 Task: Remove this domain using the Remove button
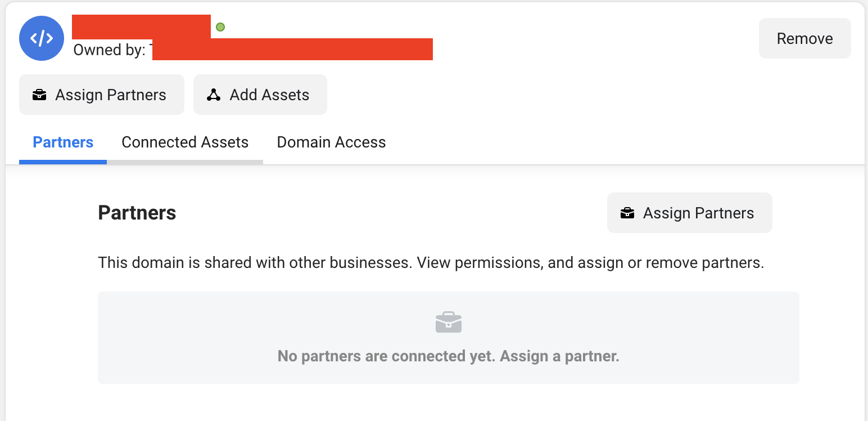pyautogui.click(x=805, y=38)
